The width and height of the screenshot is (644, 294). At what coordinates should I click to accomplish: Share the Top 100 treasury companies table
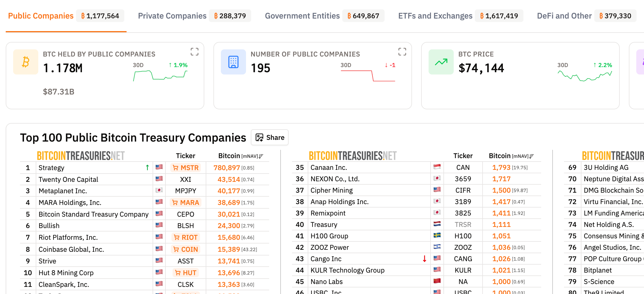[270, 138]
